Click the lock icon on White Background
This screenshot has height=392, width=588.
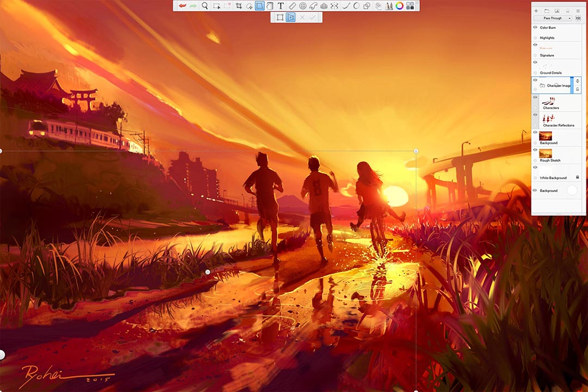pos(577,177)
